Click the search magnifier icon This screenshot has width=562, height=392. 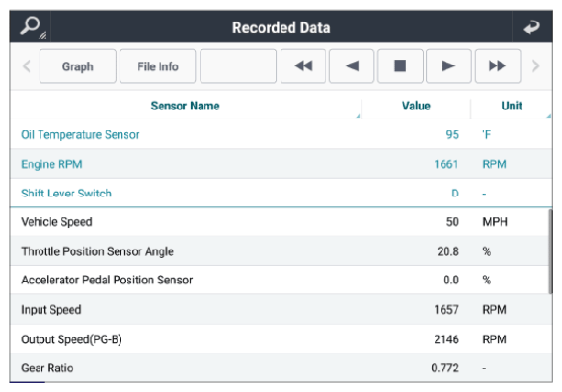(x=31, y=27)
